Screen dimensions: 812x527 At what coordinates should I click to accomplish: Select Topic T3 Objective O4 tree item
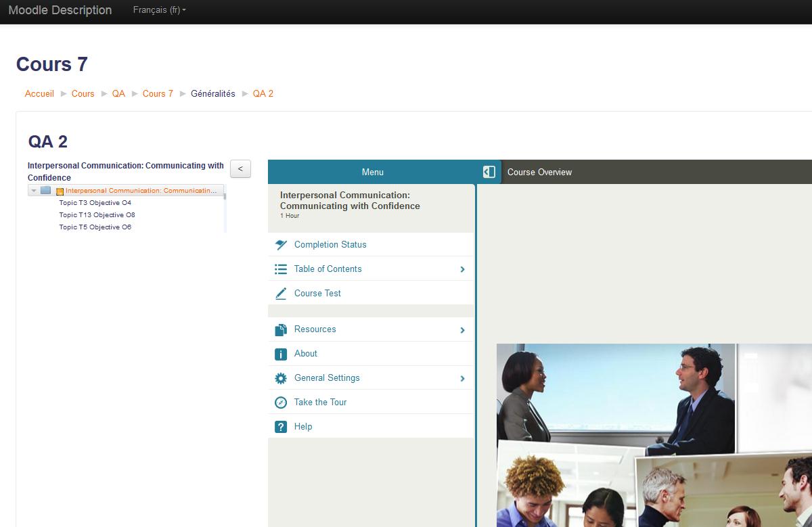(95, 203)
